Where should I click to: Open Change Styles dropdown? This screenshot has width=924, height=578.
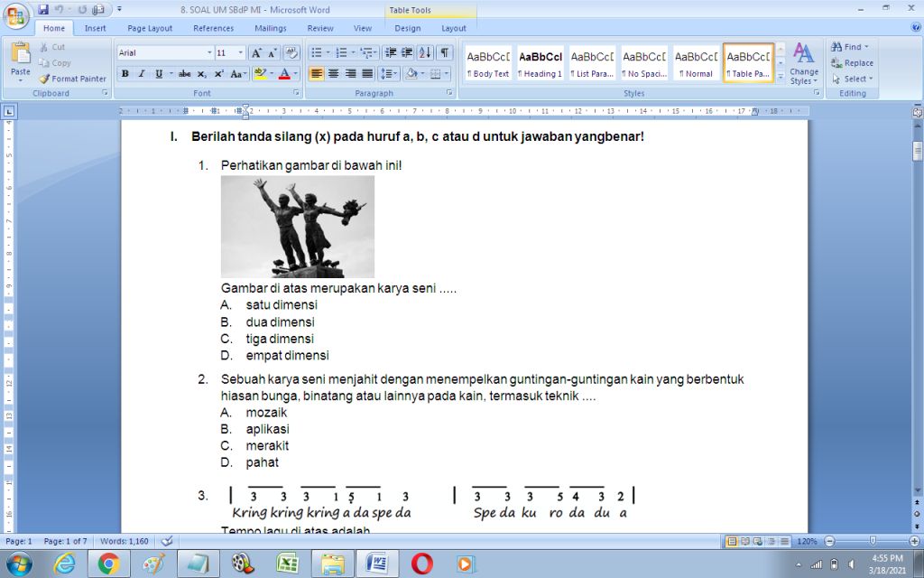coord(803,64)
